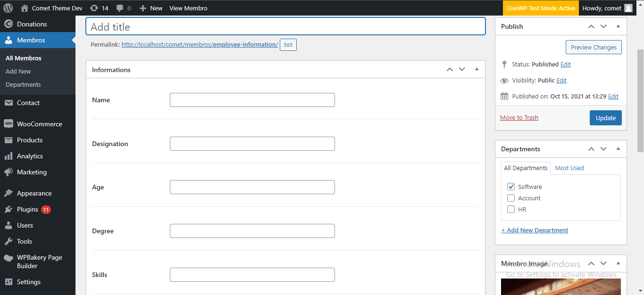Switch to the Most Used tab
Screen dimensions: 644x295
[569, 168]
